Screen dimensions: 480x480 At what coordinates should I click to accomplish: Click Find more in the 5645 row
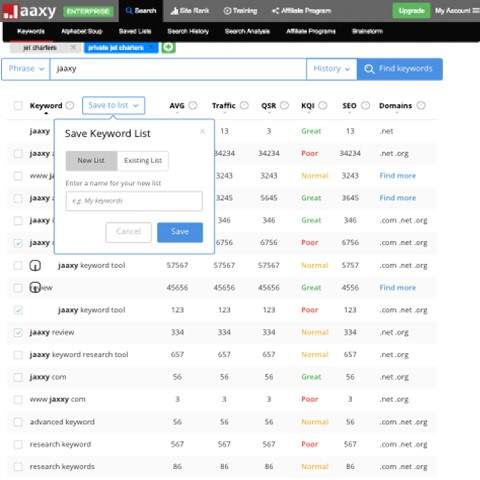coord(398,198)
